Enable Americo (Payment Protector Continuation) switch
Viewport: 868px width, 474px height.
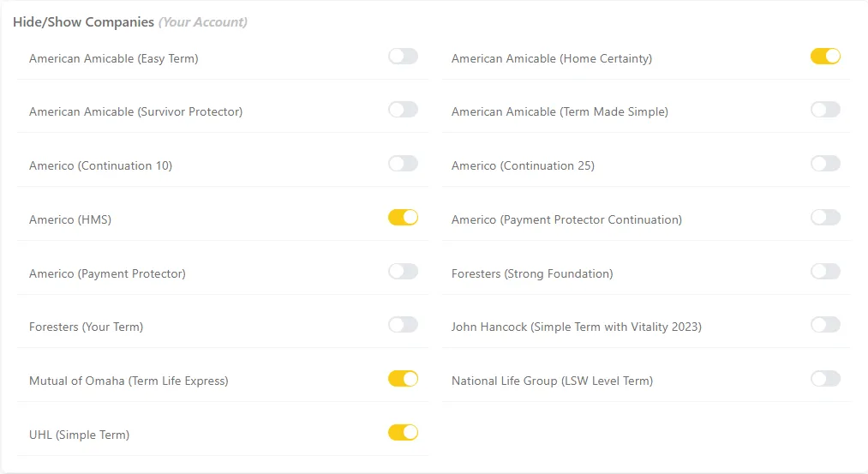(825, 218)
